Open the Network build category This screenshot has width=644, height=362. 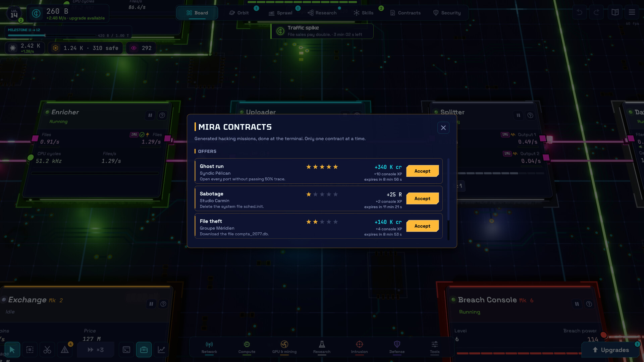[x=209, y=347]
